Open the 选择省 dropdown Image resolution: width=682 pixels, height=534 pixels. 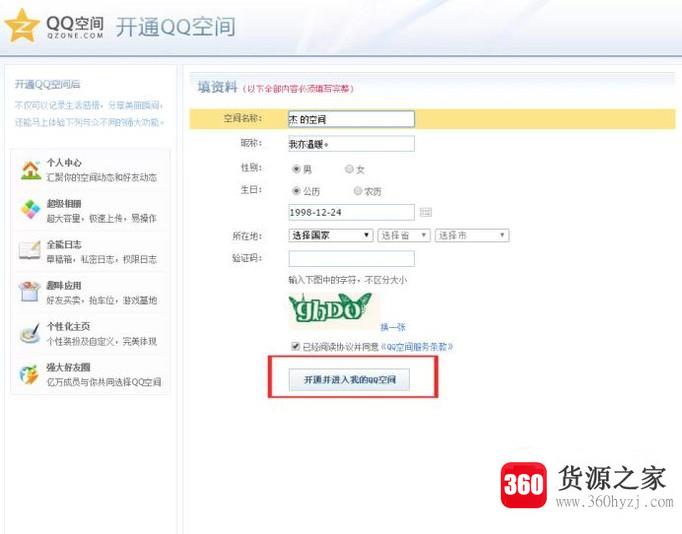(404, 235)
